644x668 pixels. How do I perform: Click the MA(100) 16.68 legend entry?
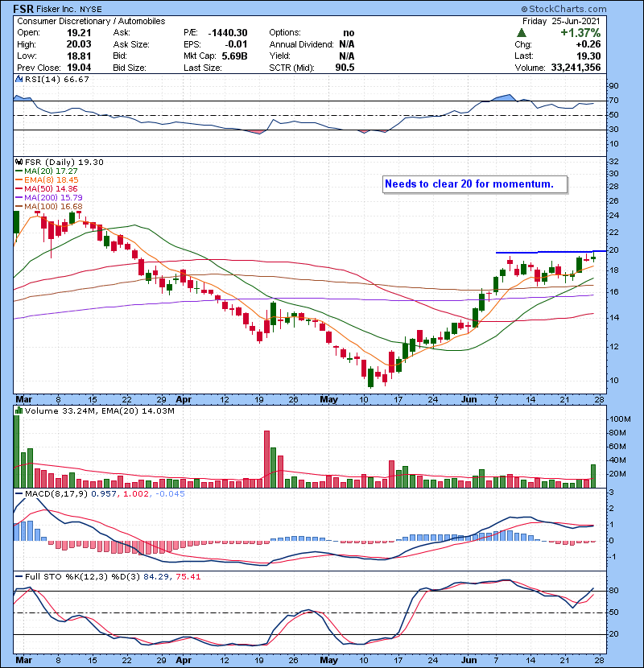49,207
